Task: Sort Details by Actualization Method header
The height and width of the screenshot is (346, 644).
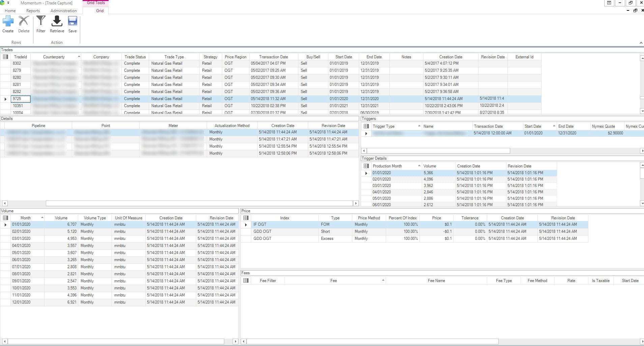Action: 232,126
